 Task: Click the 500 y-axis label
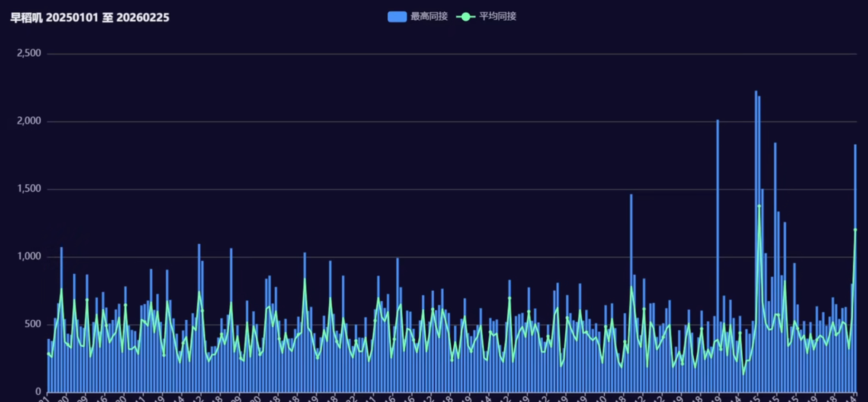point(32,324)
